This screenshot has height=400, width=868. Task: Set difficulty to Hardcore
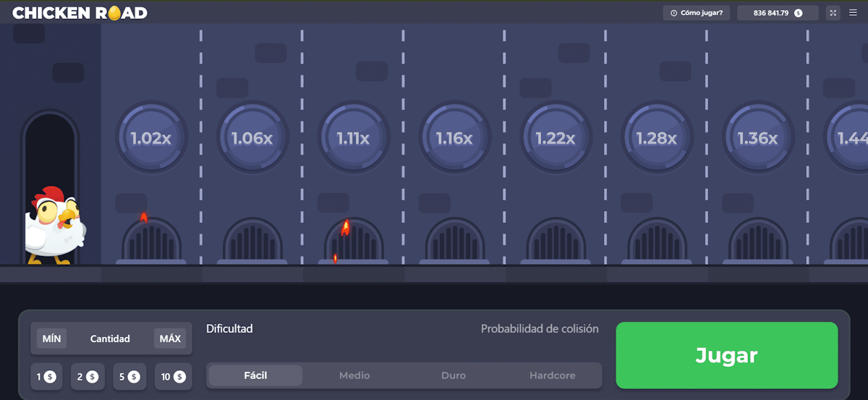[x=552, y=375]
